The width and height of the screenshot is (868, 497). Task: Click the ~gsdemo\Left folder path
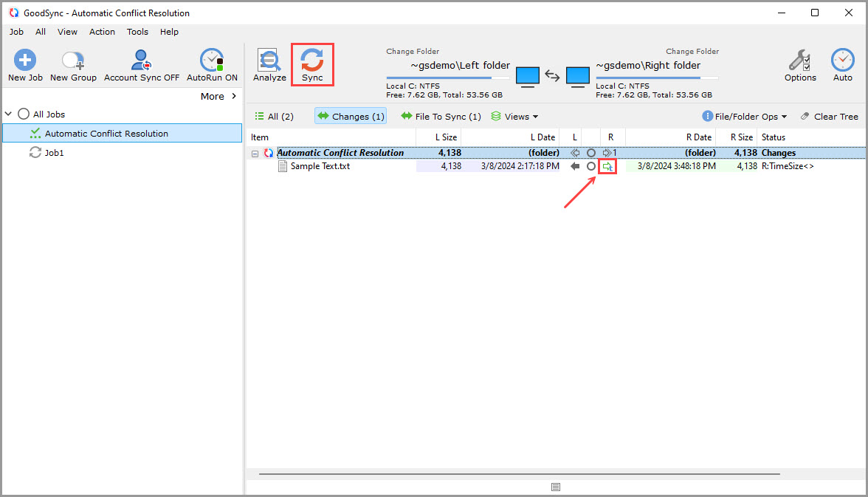460,66
